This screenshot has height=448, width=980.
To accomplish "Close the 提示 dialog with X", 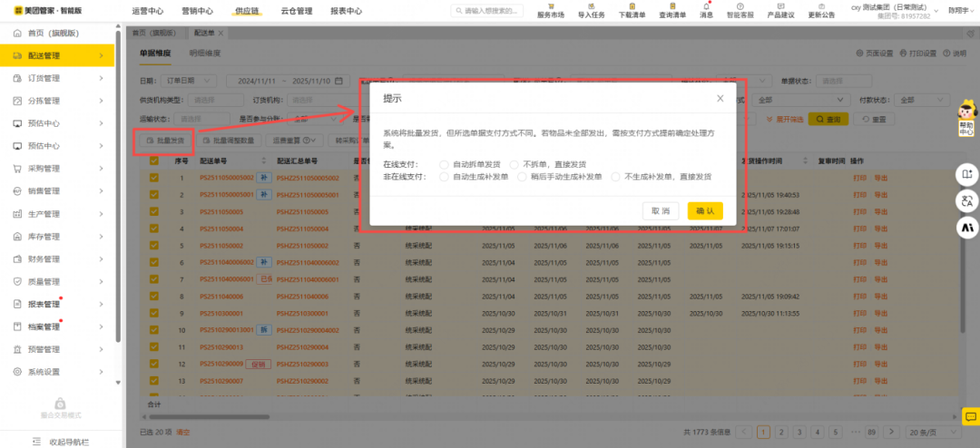I will coord(720,98).
